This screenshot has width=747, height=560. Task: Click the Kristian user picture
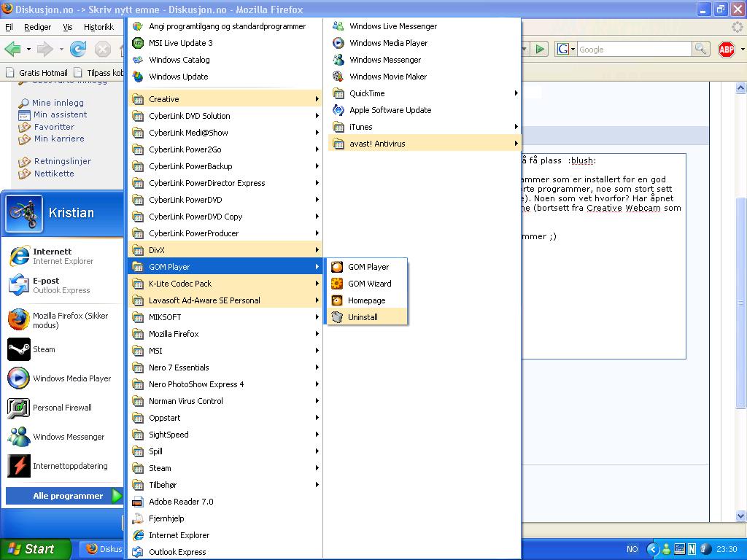pyautogui.click(x=24, y=214)
